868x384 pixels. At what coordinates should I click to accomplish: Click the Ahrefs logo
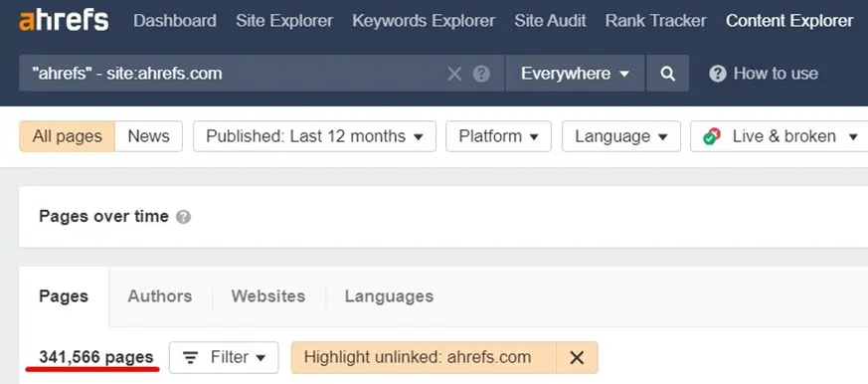click(64, 21)
